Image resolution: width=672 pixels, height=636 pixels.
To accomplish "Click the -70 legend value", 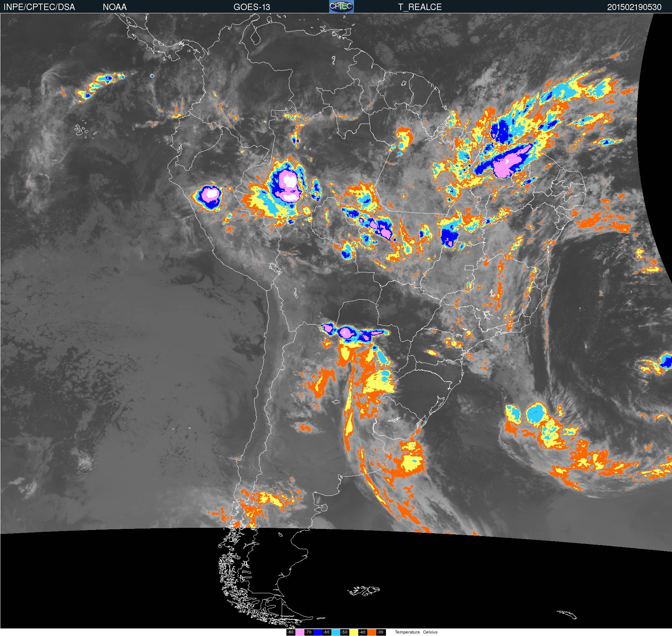I will point(308,632).
